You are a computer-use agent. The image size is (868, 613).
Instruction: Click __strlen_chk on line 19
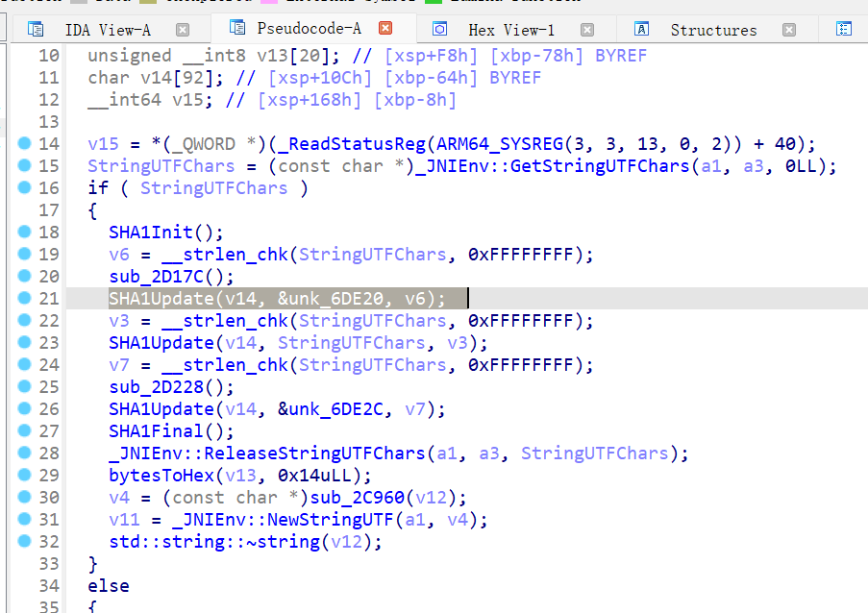pos(225,255)
